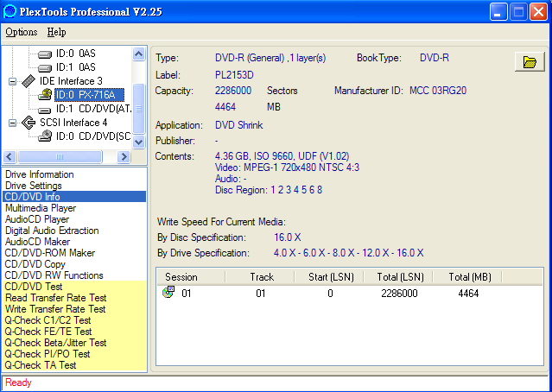
Task: Click the SCSI Interface 4 icon
Action: (x=29, y=123)
